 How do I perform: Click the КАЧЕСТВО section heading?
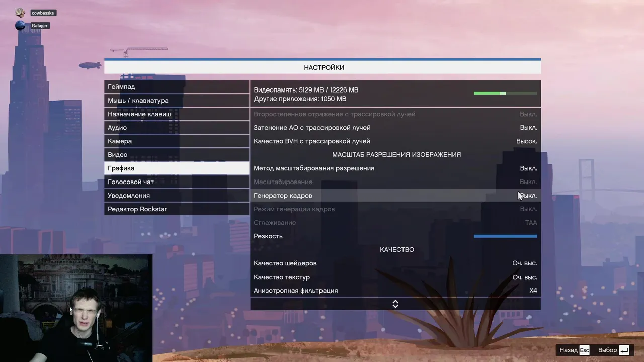click(x=397, y=250)
